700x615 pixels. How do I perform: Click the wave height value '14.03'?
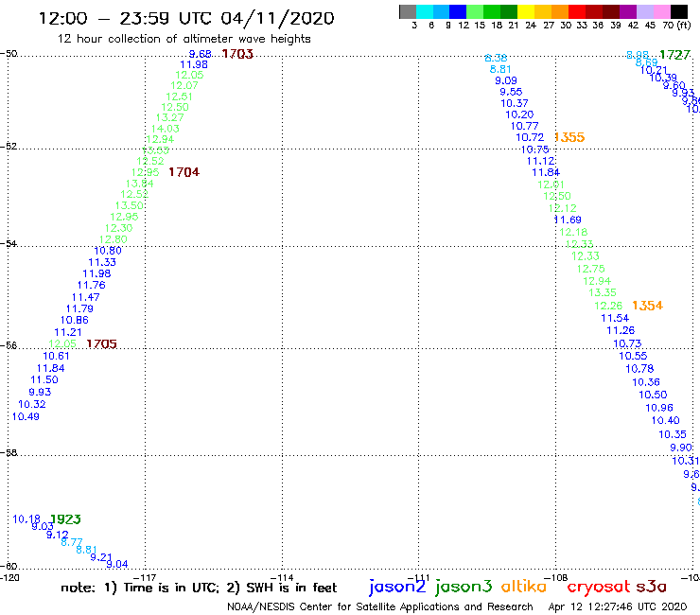(166, 129)
